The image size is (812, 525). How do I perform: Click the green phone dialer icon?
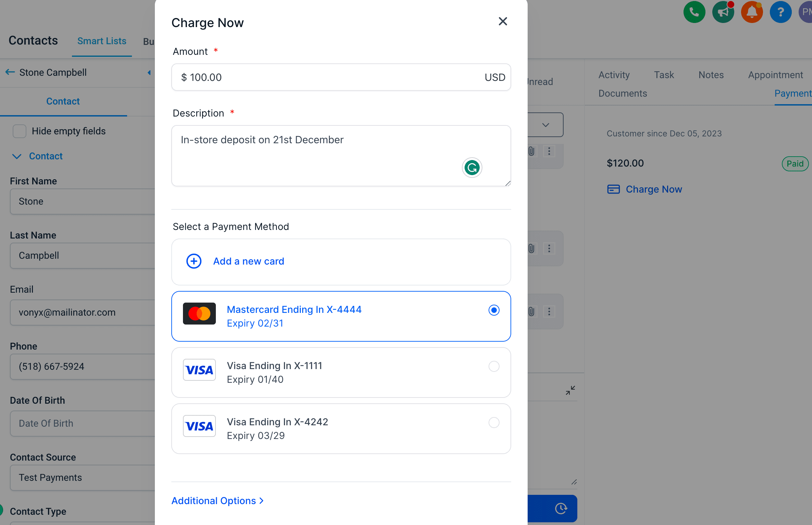tap(694, 12)
